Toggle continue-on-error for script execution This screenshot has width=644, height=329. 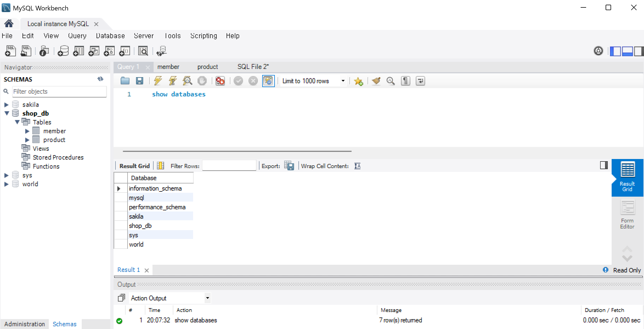(x=220, y=81)
